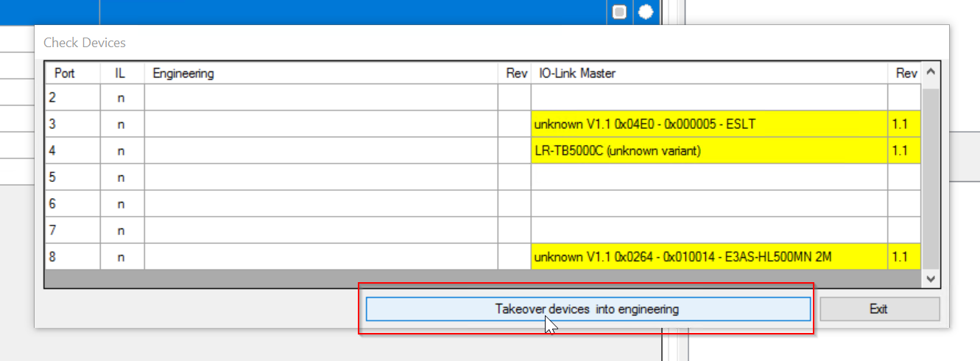Image resolution: width=980 pixels, height=361 pixels.
Task: Click the empty Engineering cell for port 3
Action: 321,124
